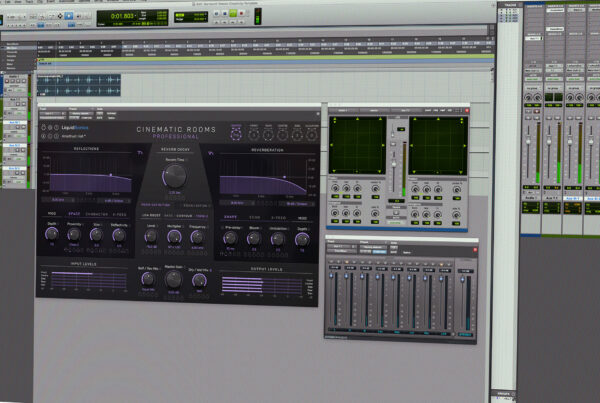The image size is (600, 403).
Task: Open the Amethyst Hall preset name
Action: pyautogui.click(x=73, y=136)
